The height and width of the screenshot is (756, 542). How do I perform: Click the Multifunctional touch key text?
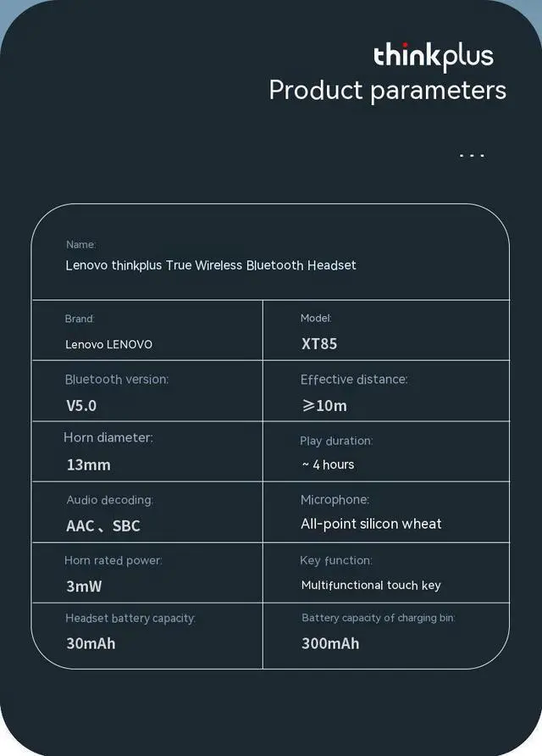tap(371, 586)
